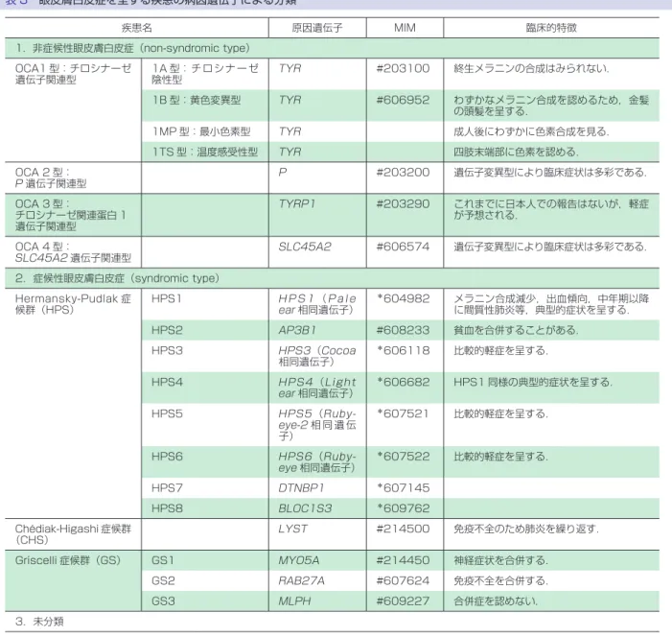Click the HPS3 subtype cell
This screenshot has height=636, width=672.
point(205,356)
